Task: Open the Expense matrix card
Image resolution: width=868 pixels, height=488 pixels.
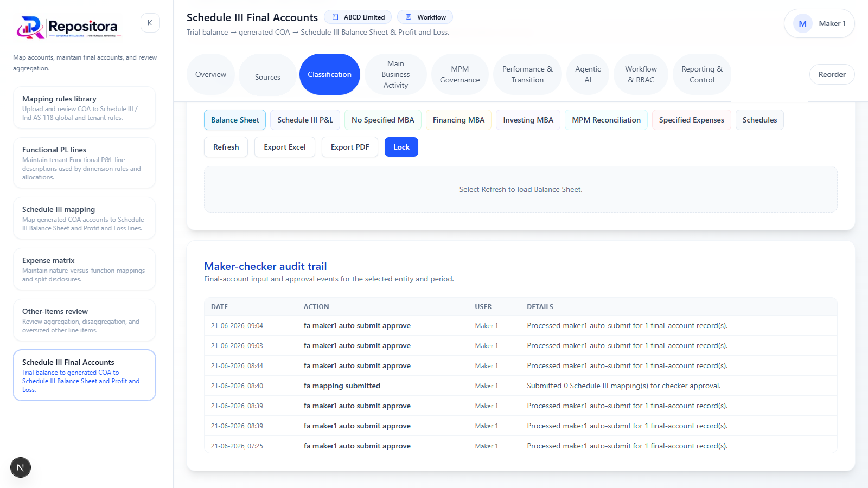Action: pyautogui.click(x=84, y=269)
